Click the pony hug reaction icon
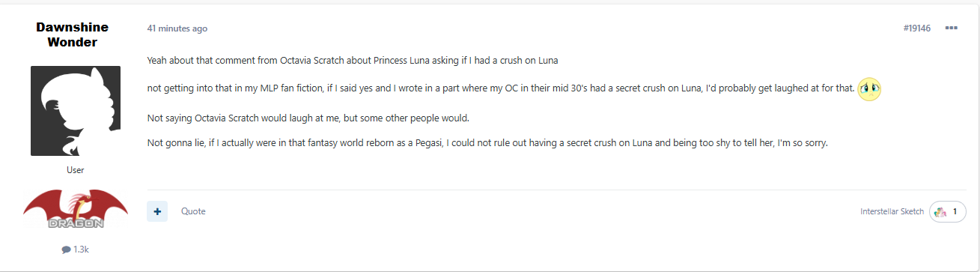This screenshot has width=980, height=272. click(x=941, y=212)
